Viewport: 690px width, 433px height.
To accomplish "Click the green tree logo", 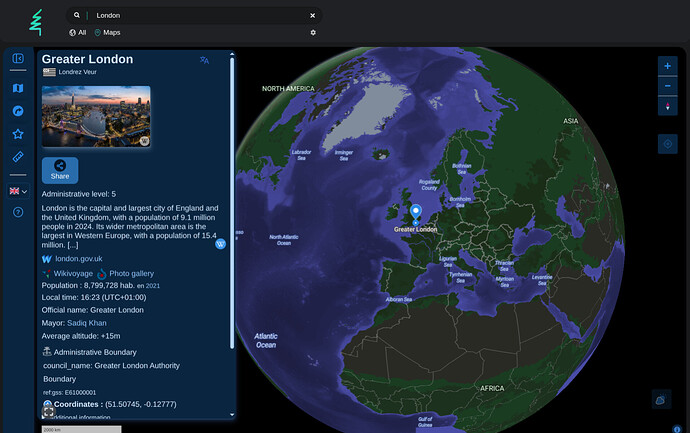I will (x=36, y=22).
